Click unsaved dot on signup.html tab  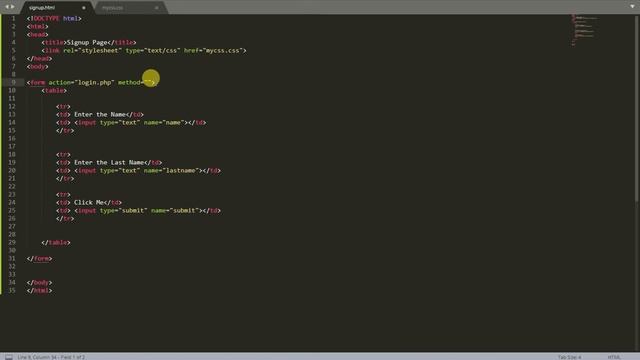tap(84, 8)
